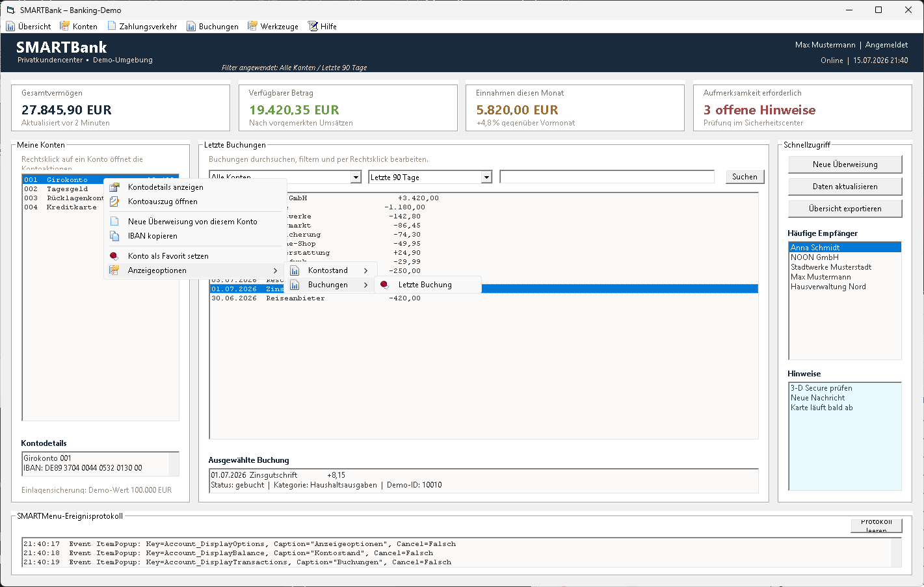Select recipient Max Mustermann in list
Screen dimensions: 924x587
click(845, 277)
